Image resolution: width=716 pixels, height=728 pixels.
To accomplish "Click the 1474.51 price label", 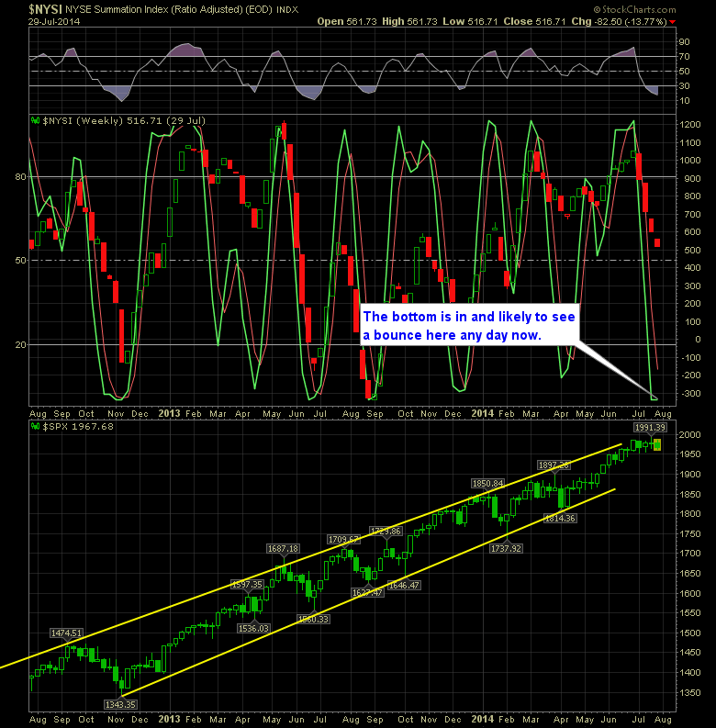I will pyautogui.click(x=67, y=633).
